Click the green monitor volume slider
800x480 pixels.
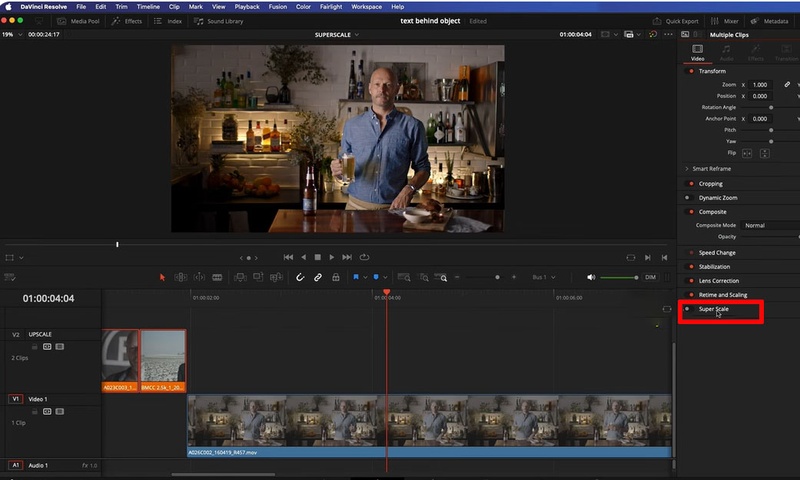(x=620, y=277)
